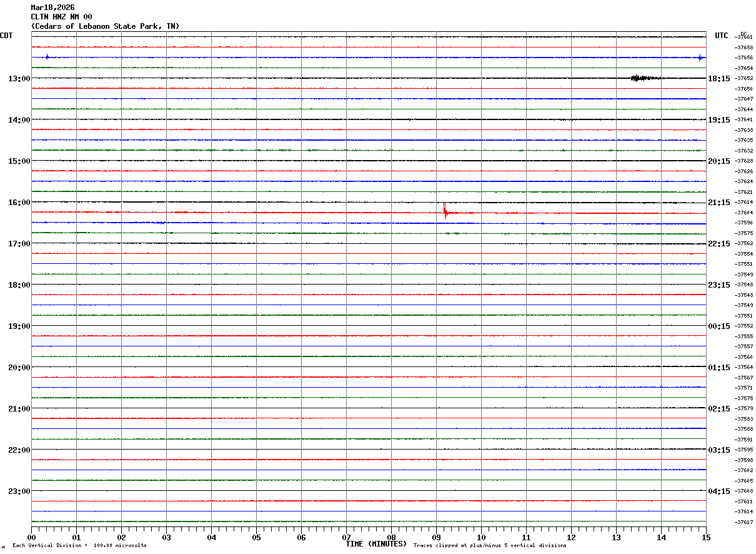Click the 22:15 UTC row label

pos(719,244)
